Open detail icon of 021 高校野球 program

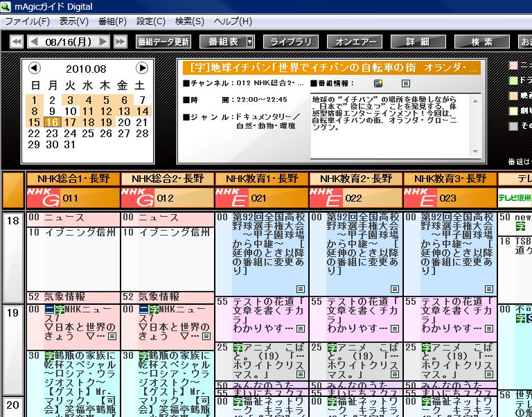(x=301, y=289)
